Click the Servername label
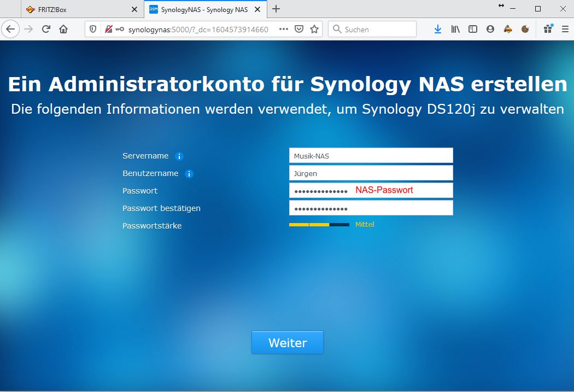The image size is (574, 392). tap(145, 156)
